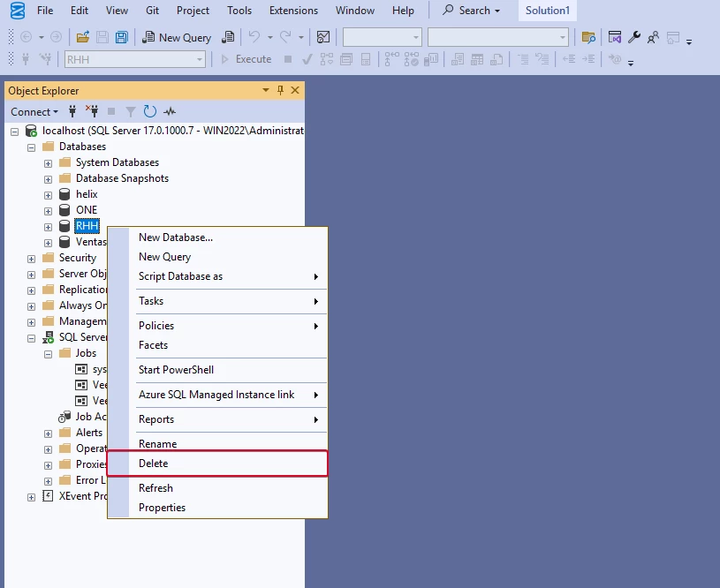Open Azure SQL Managed Instance link submenu
The height and width of the screenshot is (588, 720).
(217, 395)
